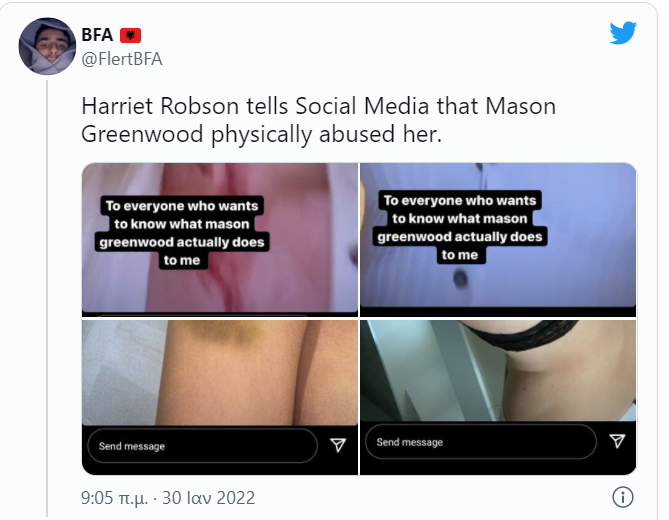Click the Twitter bird logo
Screen dimensions: 669x520
click(623, 33)
